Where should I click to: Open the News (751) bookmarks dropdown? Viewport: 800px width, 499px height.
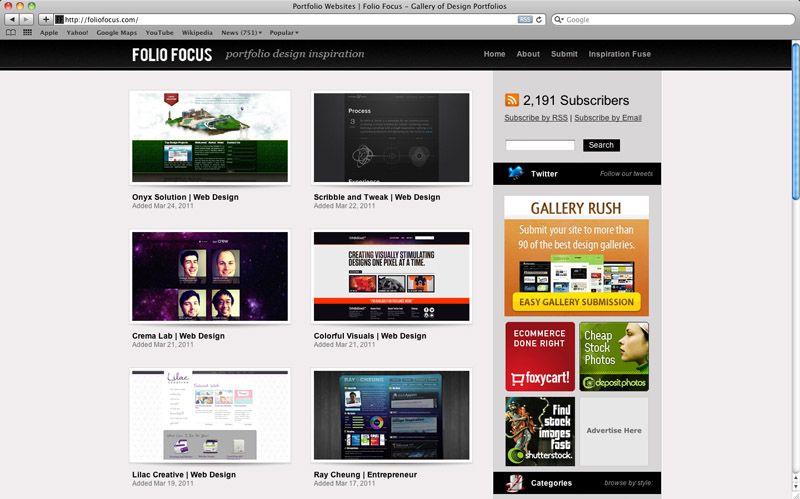pyautogui.click(x=241, y=33)
